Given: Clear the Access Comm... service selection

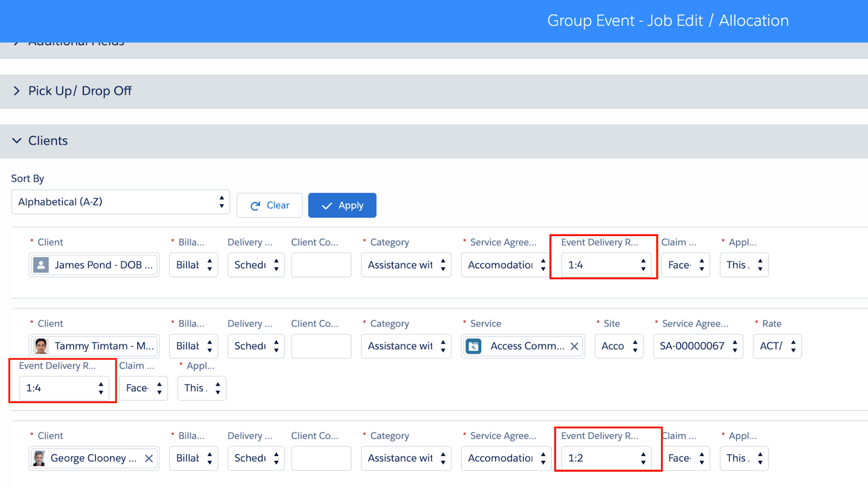Looking at the screenshot, I should pos(574,346).
